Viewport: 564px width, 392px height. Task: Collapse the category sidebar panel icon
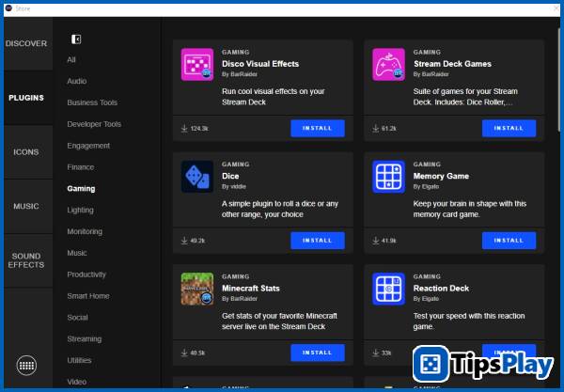(x=76, y=39)
